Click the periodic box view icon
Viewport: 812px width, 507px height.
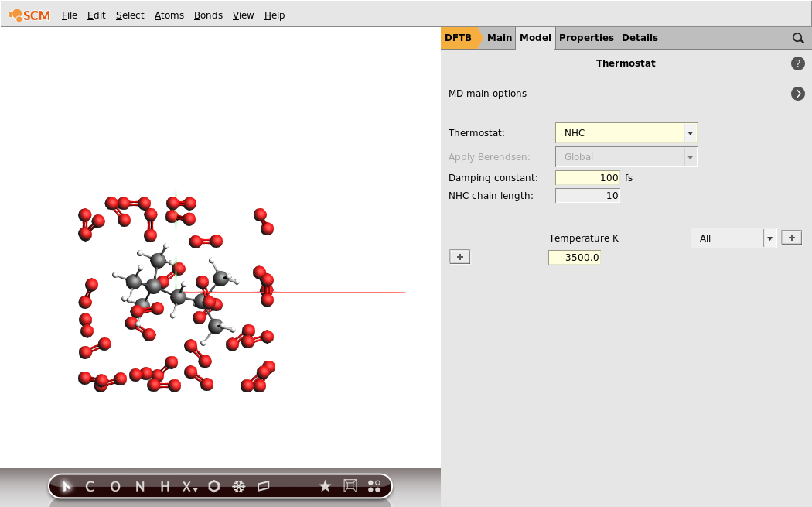(x=350, y=486)
